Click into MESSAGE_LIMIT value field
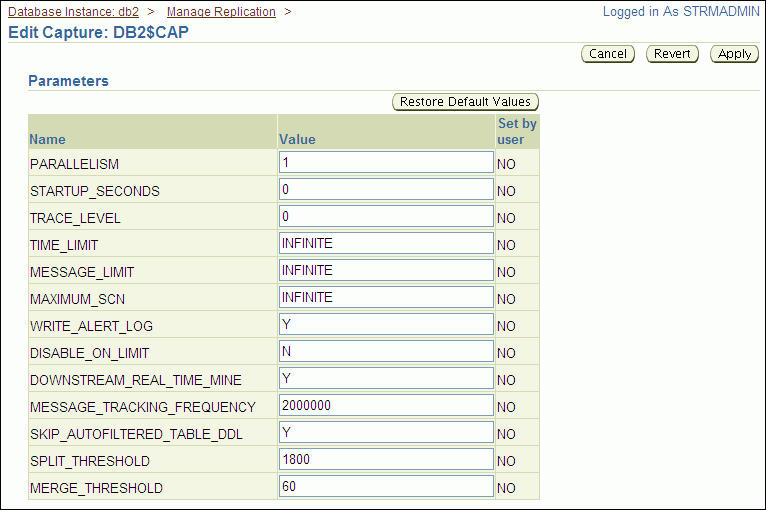Image resolution: width=766 pixels, height=510 pixels. [386, 270]
